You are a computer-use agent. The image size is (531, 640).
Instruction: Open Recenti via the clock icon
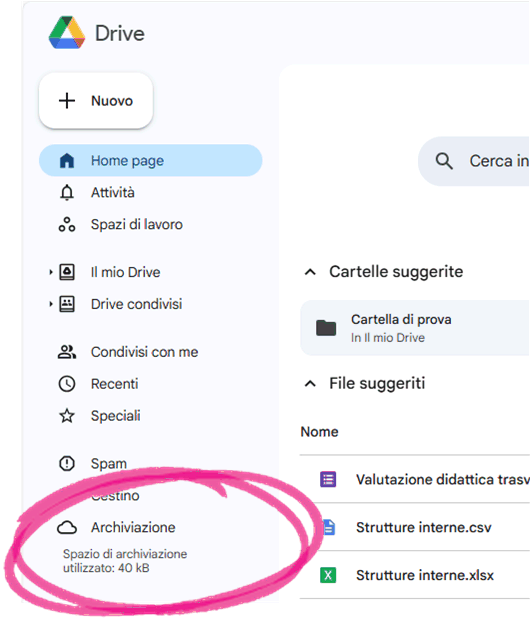67,384
